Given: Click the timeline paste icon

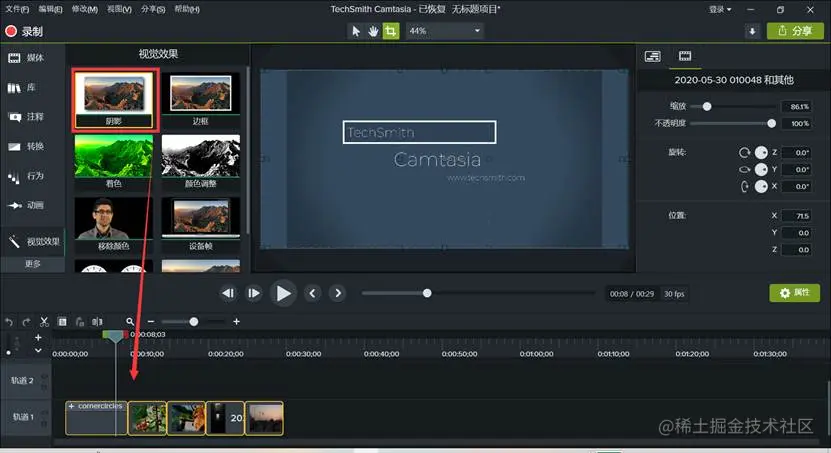Looking at the screenshot, I should (x=79, y=322).
